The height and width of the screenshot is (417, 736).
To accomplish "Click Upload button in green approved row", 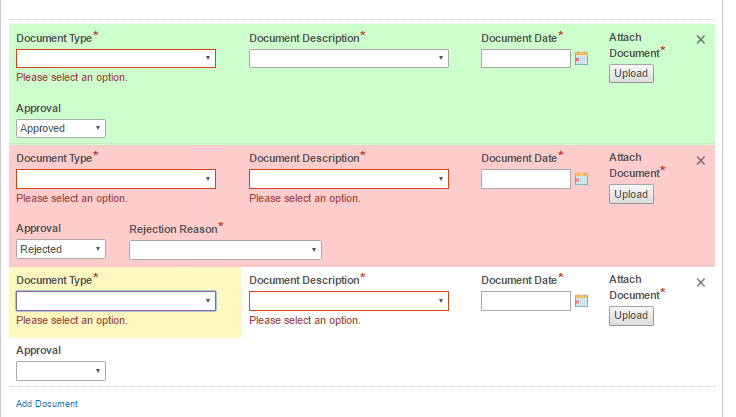I will pyautogui.click(x=631, y=73).
